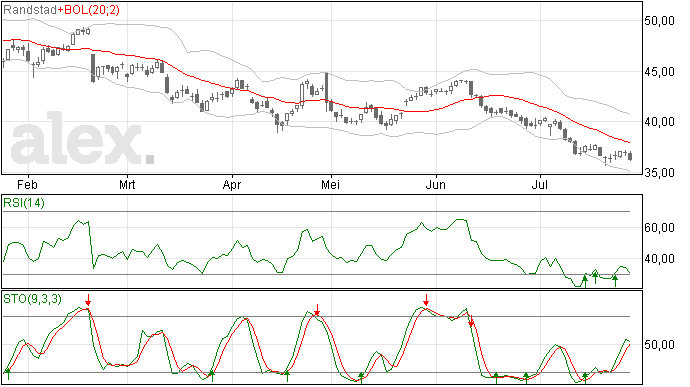The height and width of the screenshot is (387, 690).
Task: Click the February red sell arrow in STO
Action: (x=88, y=300)
